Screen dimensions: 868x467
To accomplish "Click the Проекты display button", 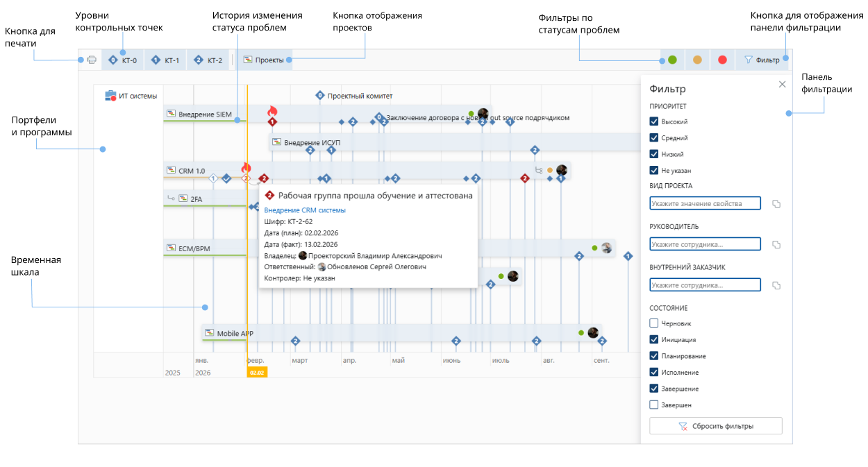I will 263,60.
